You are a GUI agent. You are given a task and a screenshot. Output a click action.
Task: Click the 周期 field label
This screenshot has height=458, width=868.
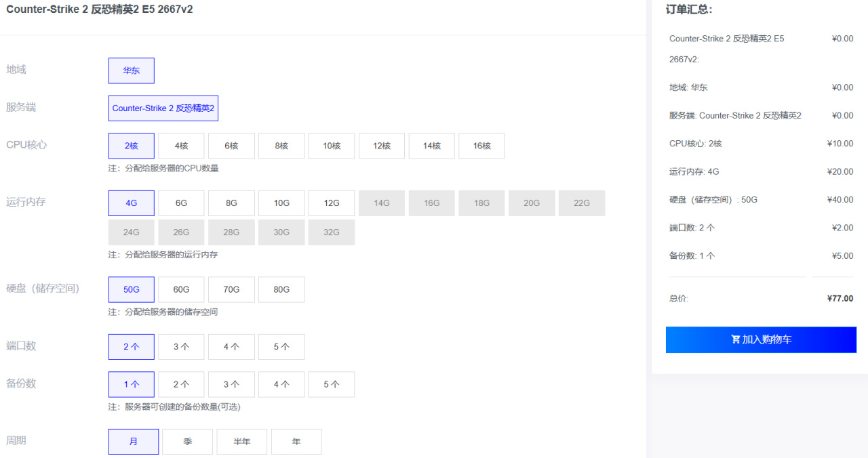[x=16, y=440]
